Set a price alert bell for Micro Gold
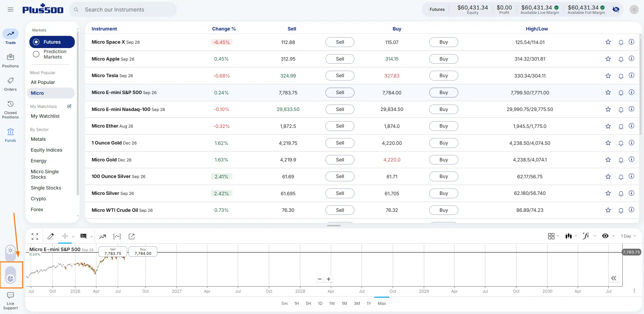Image resolution: width=644 pixels, height=314 pixels. coord(621,160)
